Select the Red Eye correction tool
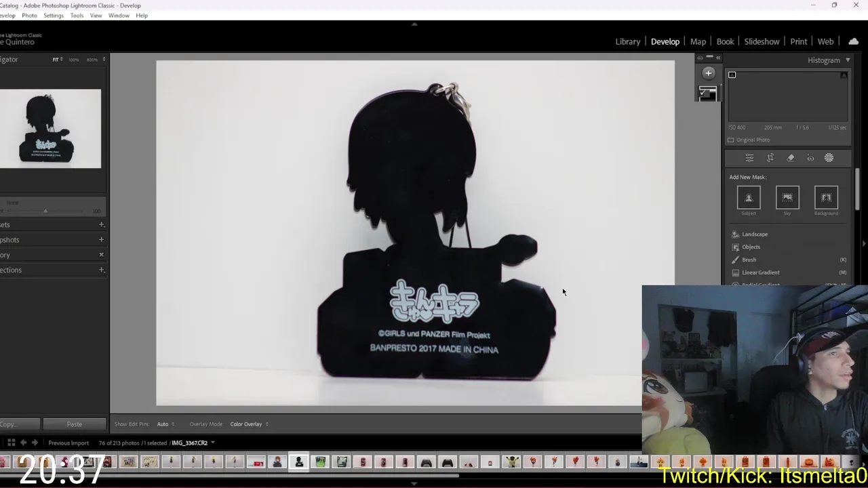868x488 pixels. (x=810, y=158)
